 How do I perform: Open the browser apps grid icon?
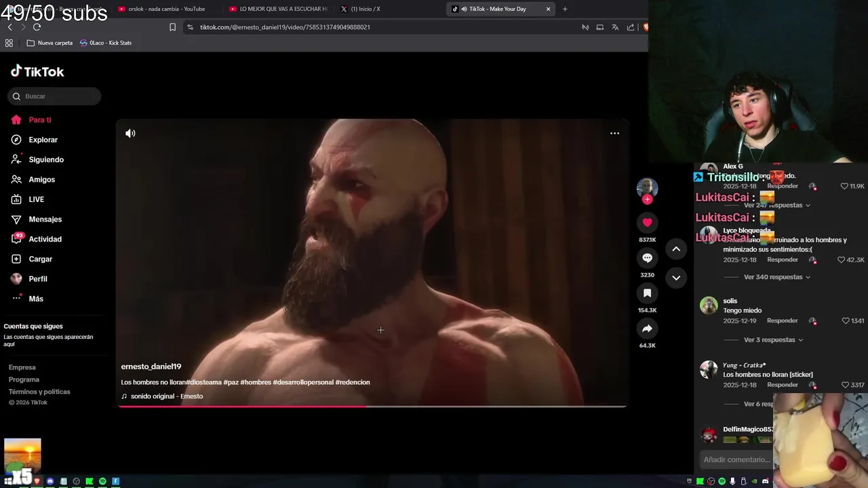(x=9, y=43)
